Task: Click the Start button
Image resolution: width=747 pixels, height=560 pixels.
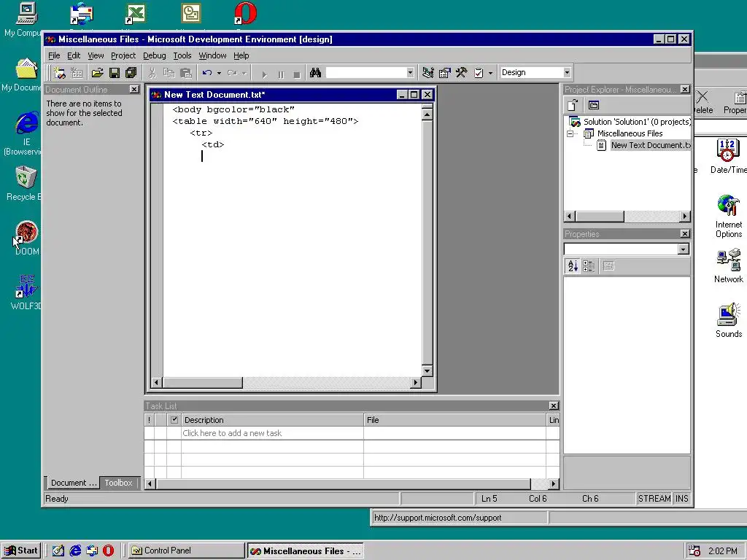Action: (21, 551)
